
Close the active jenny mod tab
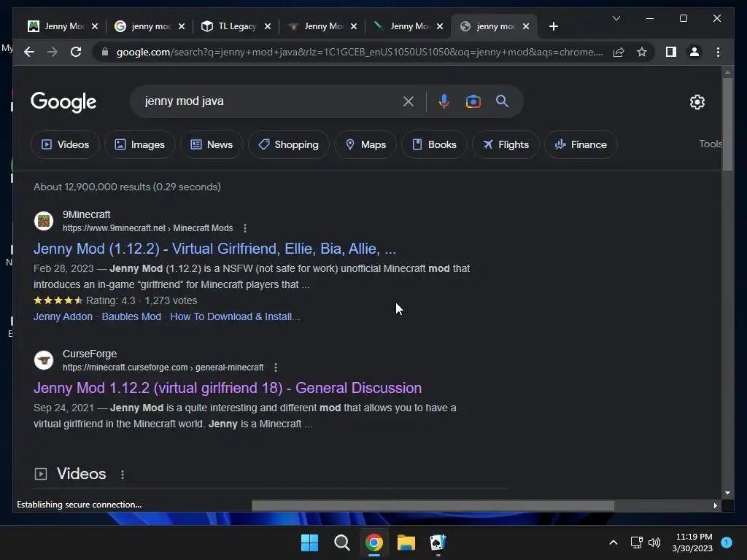coord(526,26)
